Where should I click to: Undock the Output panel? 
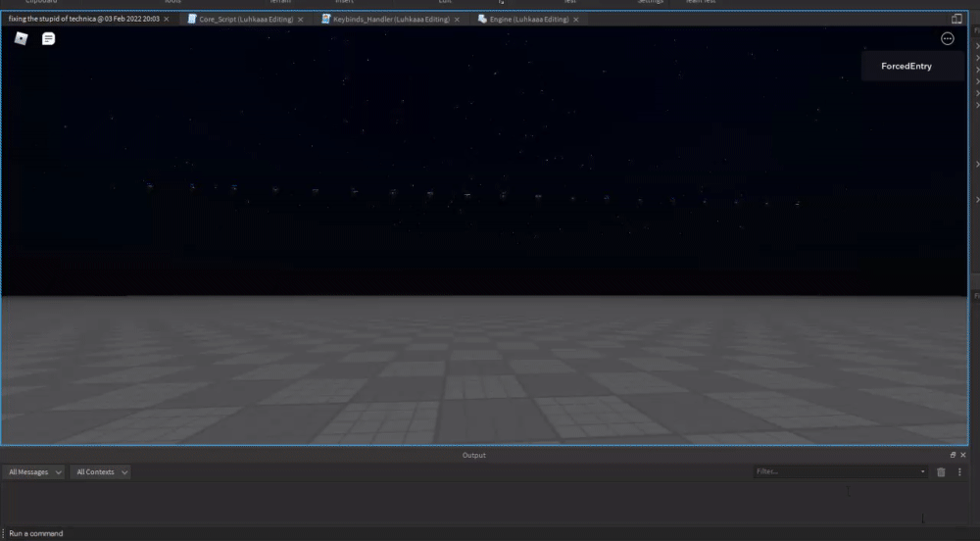(954, 455)
